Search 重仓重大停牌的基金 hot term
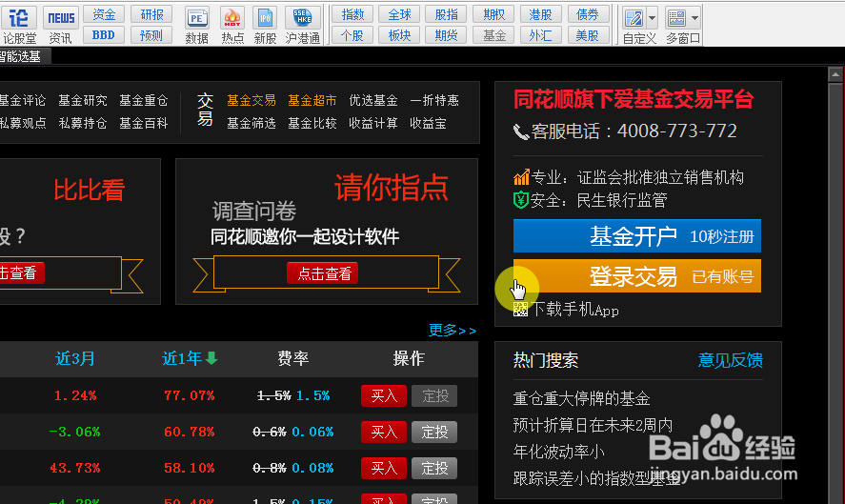This screenshot has height=504, width=845. pyautogui.click(x=581, y=399)
